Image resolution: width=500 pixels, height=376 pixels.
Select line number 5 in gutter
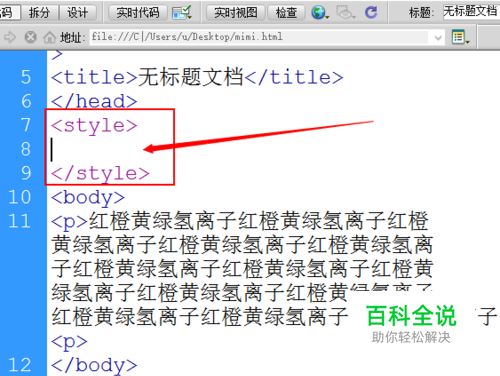coord(26,77)
